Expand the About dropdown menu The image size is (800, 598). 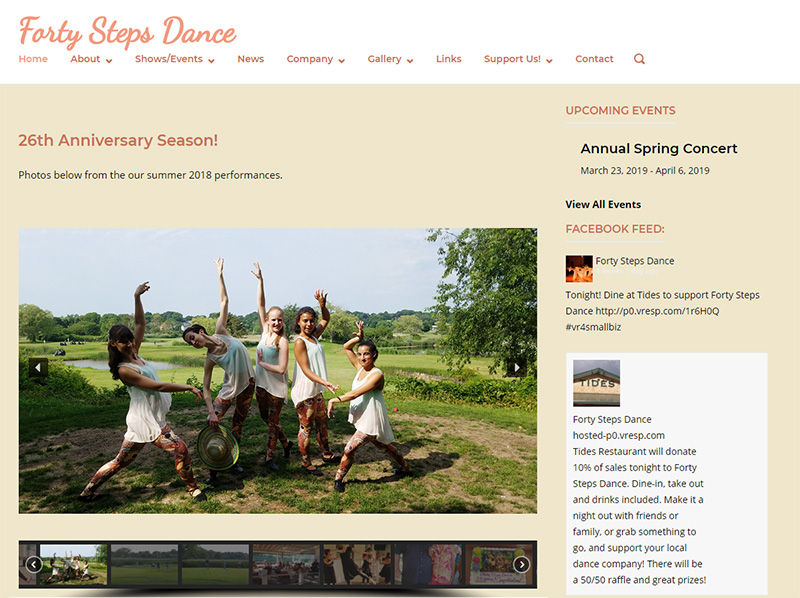pyautogui.click(x=85, y=59)
